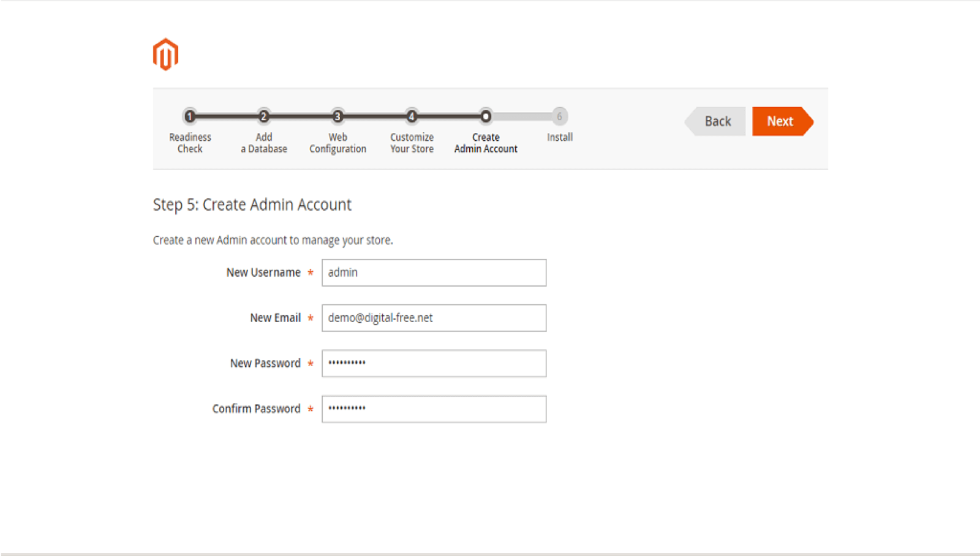
Task: Click the Confirm Password input box
Action: coord(434,409)
